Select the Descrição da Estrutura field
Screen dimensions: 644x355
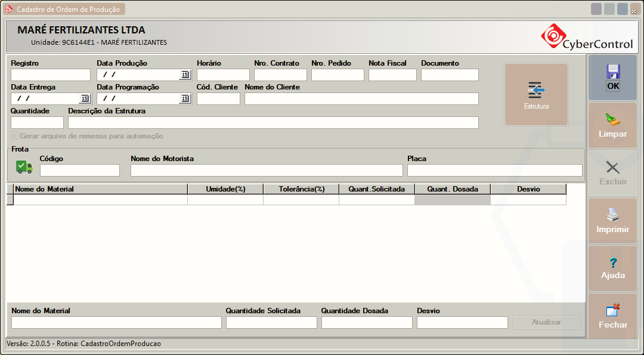[x=273, y=123]
